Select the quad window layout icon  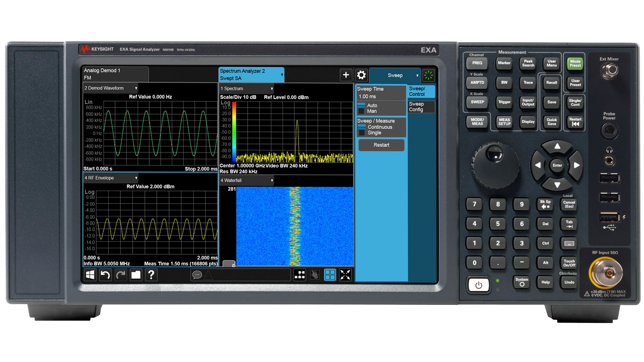[x=330, y=275]
